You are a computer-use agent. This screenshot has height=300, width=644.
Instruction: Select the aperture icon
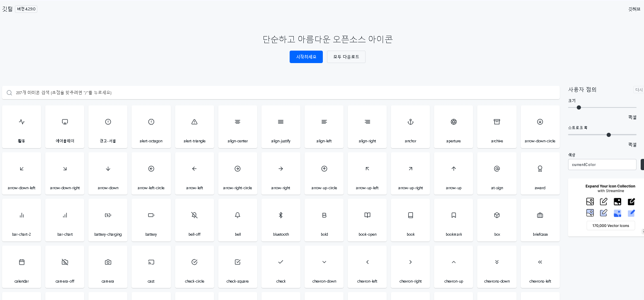[x=454, y=127]
